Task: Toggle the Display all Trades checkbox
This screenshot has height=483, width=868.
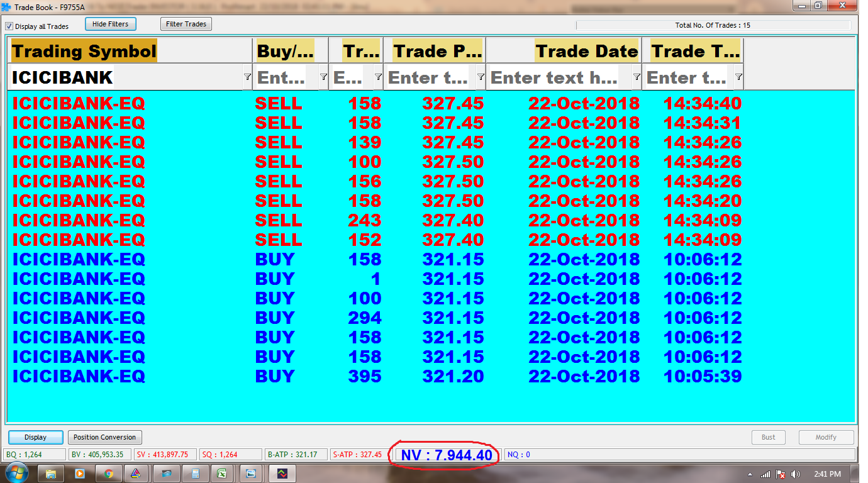Action: (9, 26)
